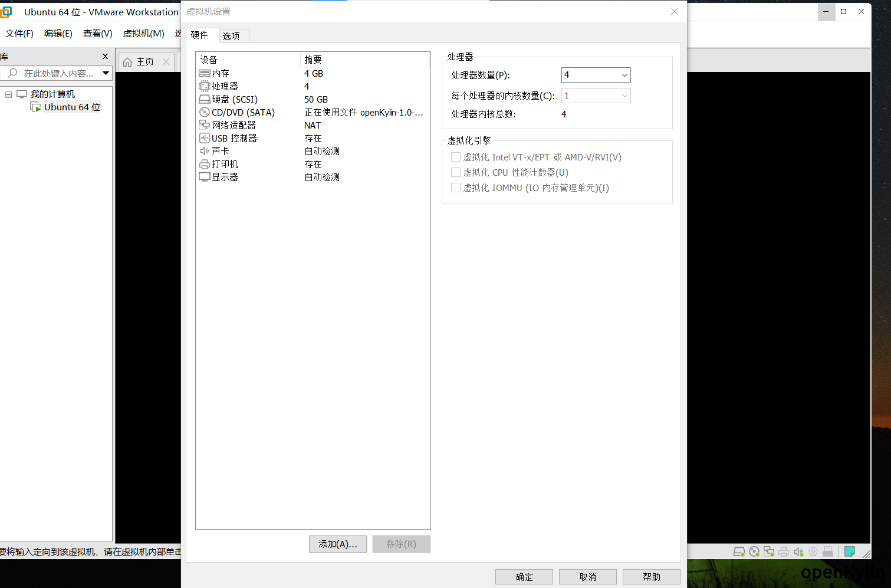Enable 虚拟化 Intel VT-x/EPT 或 AMD-V/RVI checkbox
The image size is (891, 588).
tap(455, 157)
